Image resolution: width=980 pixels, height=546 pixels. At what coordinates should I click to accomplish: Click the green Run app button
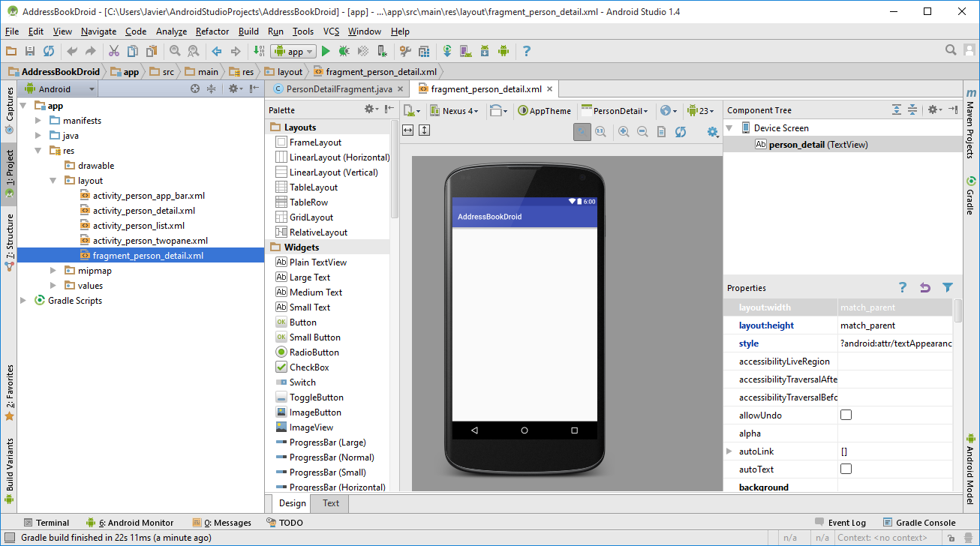pyautogui.click(x=326, y=51)
